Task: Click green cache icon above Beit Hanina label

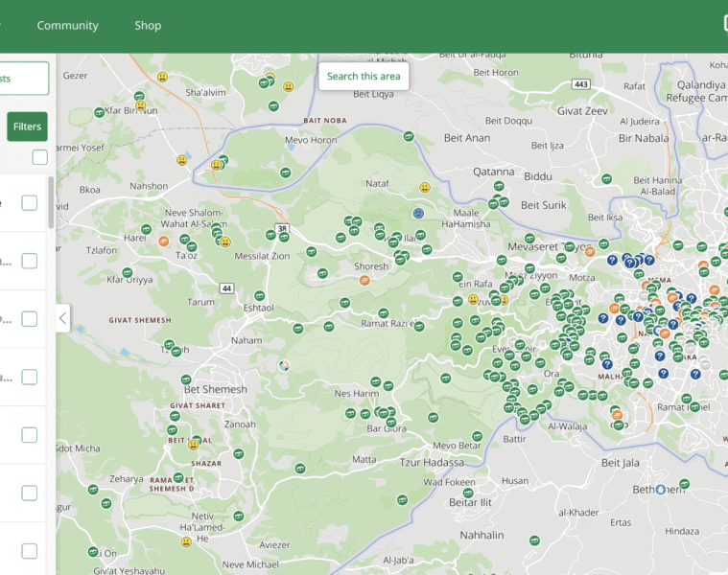Action: click(605, 178)
